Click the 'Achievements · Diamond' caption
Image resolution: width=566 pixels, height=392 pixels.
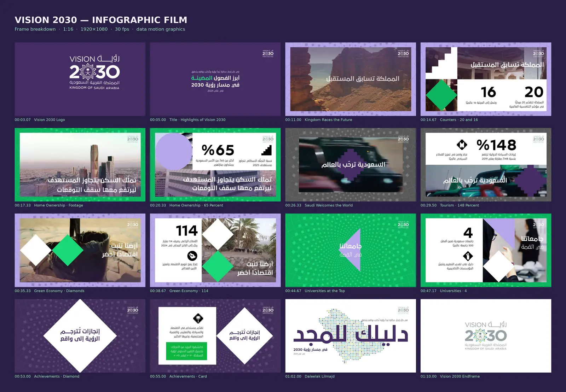coord(57,376)
